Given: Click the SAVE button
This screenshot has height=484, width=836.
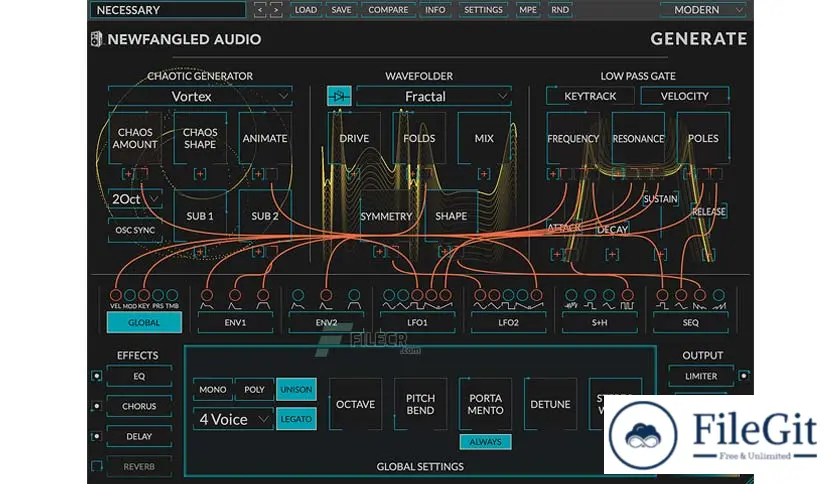Looking at the screenshot, I should 341,10.
